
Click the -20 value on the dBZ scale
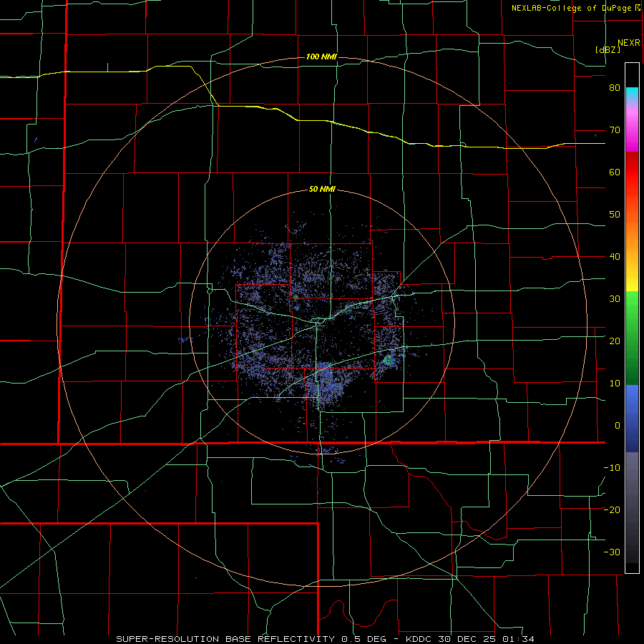pos(612,509)
